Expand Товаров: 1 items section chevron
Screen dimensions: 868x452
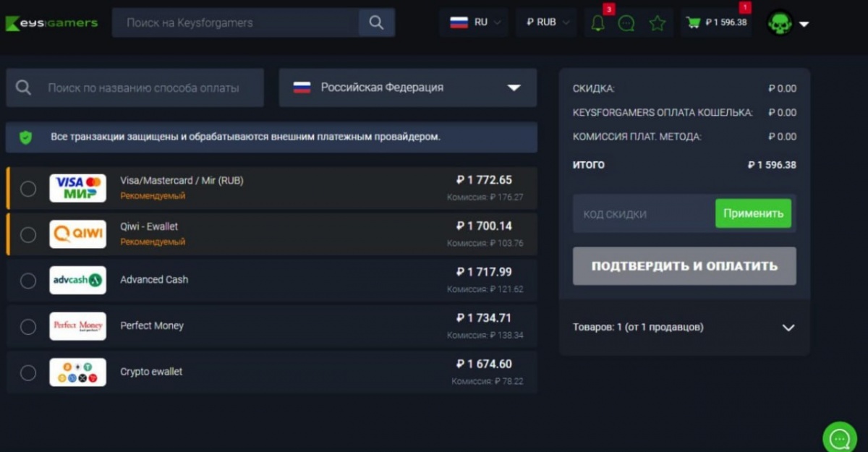point(788,328)
